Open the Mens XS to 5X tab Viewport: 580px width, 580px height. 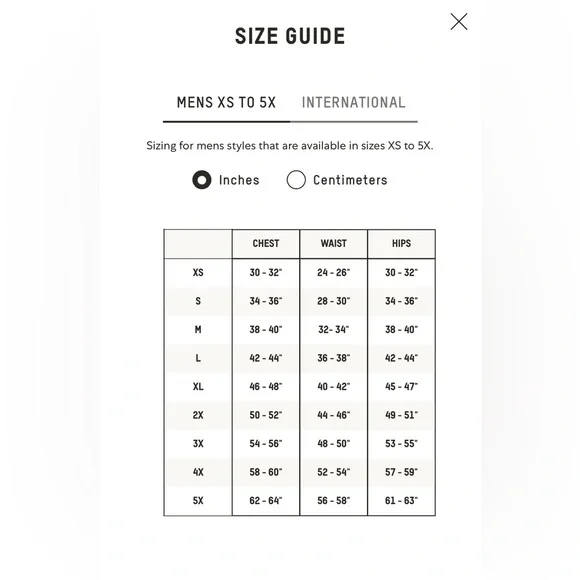(x=226, y=102)
